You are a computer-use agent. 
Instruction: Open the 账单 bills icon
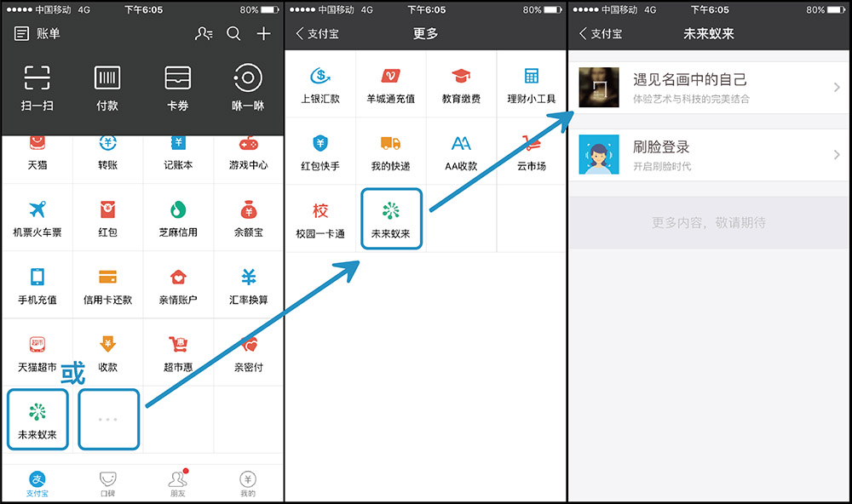click(22, 34)
